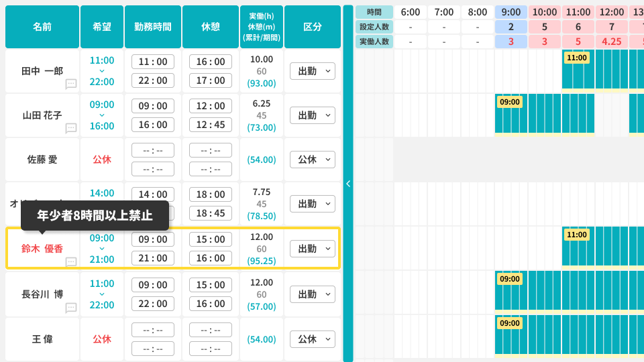Image resolution: width=644 pixels, height=362 pixels.
Task: Edit 山田 花子 break start 12:00
Action: click(210, 106)
